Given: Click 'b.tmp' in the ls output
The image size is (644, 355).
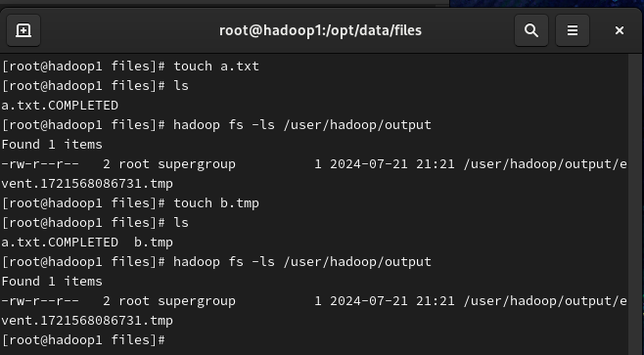Looking at the screenshot, I should [154, 243].
